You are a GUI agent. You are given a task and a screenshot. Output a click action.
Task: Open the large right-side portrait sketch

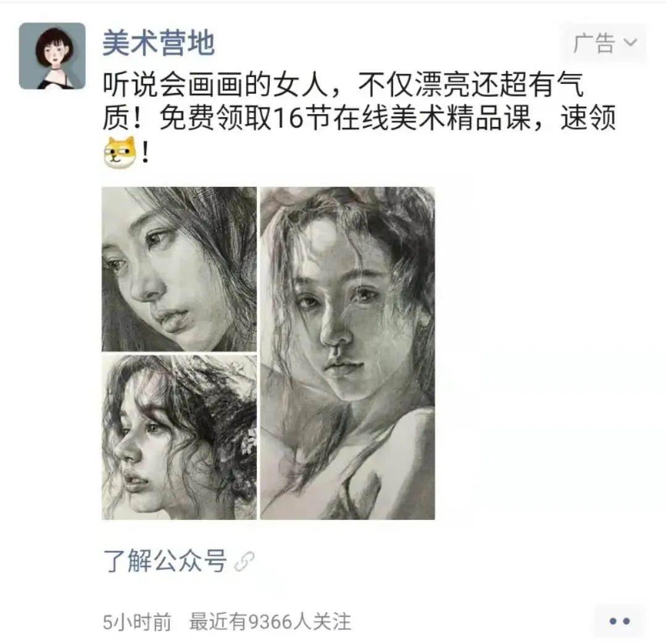pyautogui.click(x=348, y=353)
